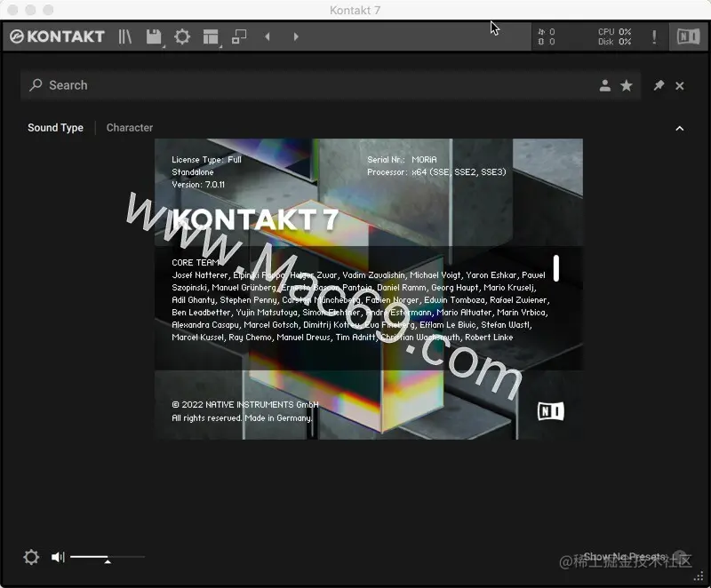Toggle favorites star filter
The height and width of the screenshot is (588, 711).
pos(627,85)
